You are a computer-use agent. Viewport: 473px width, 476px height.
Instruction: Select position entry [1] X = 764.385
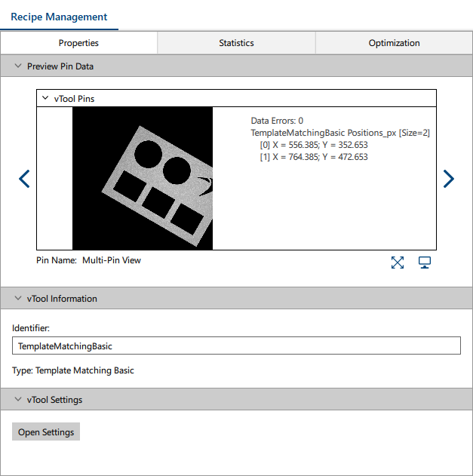[x=314, y=157]
